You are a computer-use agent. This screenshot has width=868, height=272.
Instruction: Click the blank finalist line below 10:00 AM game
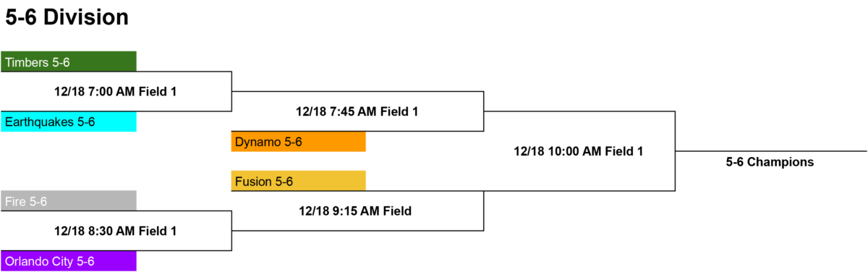[579, 191]
